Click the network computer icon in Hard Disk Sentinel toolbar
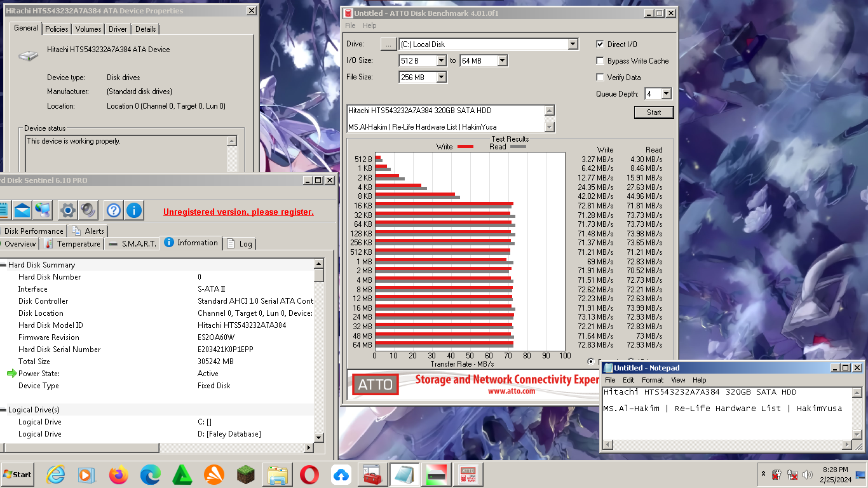This screenshot has height=488, width=868. tap(43, 210)
